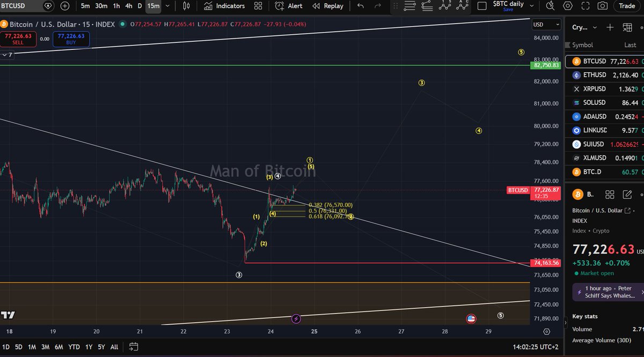Open the indicator templates grid icon
Image resolution: width=644 pixels, height=357 pixels.
258,6
